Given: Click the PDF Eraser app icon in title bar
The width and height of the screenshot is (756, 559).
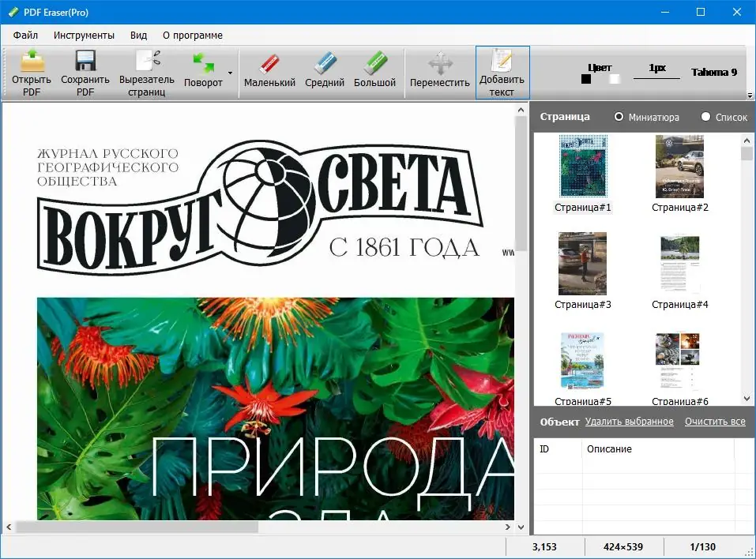Looking at the screenshot, I should pos(13,12).
